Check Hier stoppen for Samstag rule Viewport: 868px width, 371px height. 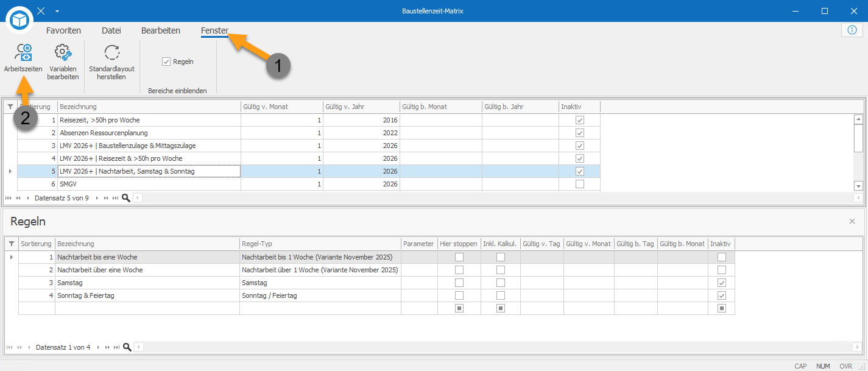click(x=459, y=283)
